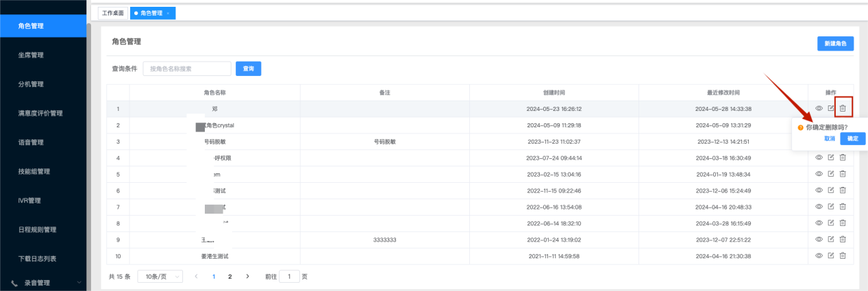
Task: Click creation time 2021-11-11 14:59:58
Action: [x=554, y=255]
